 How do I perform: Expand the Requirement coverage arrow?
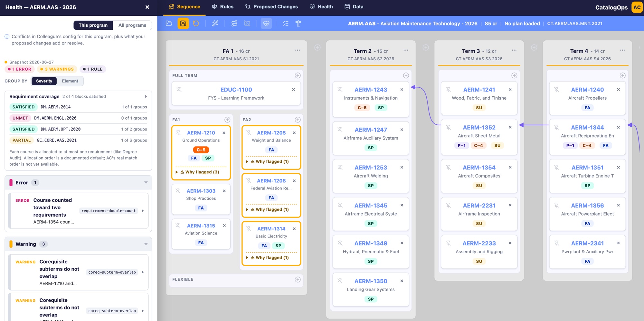(x=146, y=96)
